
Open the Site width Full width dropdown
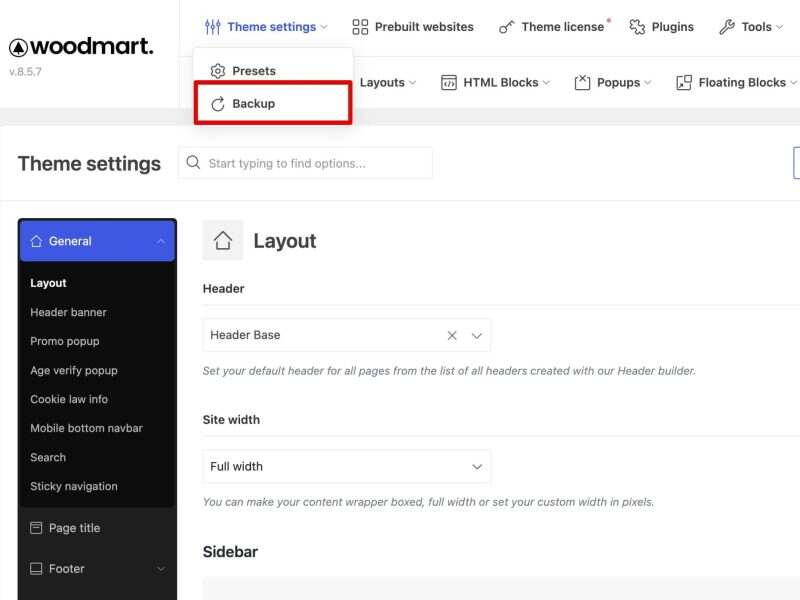pos(346,466)
